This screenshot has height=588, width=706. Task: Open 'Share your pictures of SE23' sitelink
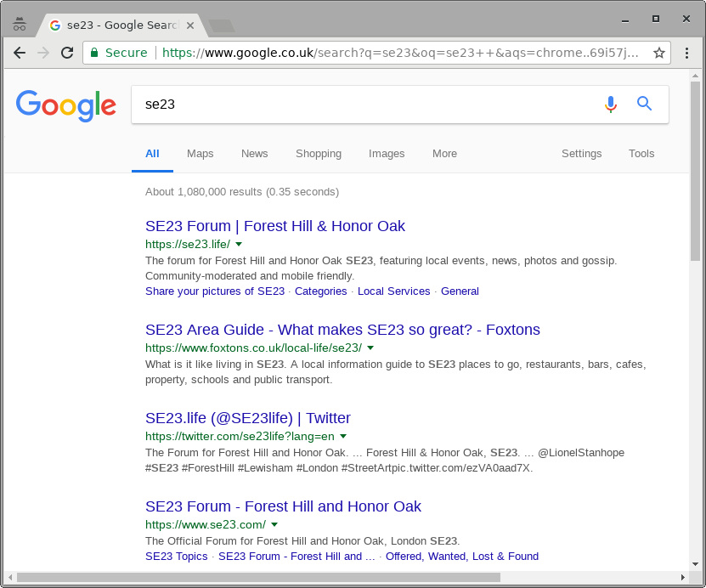[x=215, y=291]
